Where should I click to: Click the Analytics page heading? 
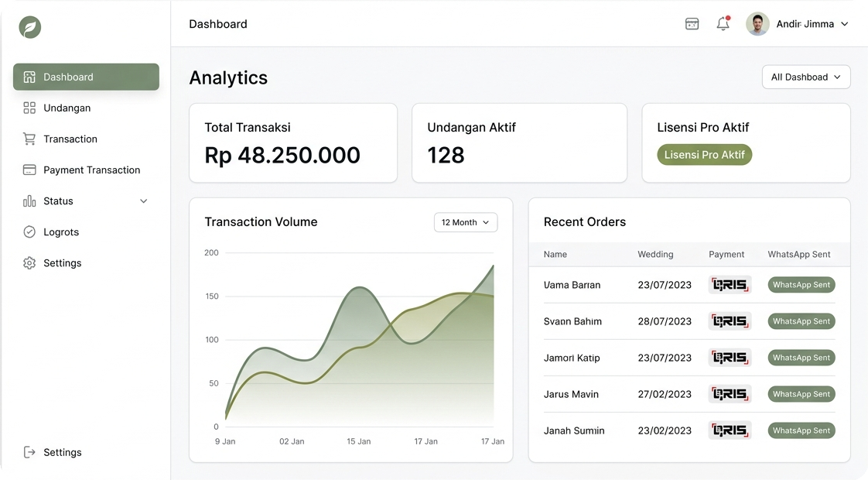(228, 77)
